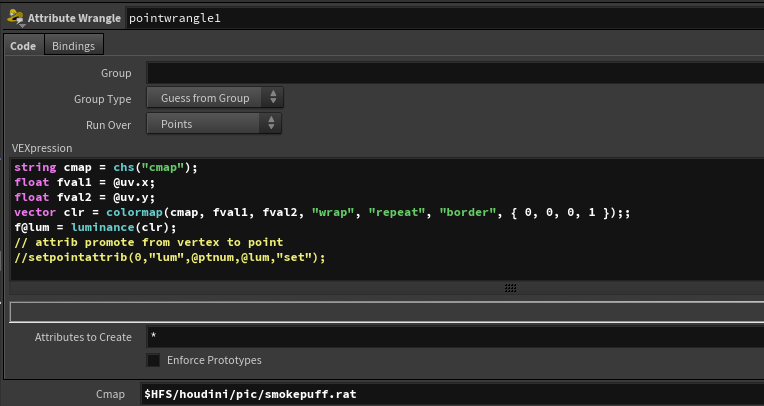
Task: Click the VEXpression editor resize grip
Action: [510, 287]
